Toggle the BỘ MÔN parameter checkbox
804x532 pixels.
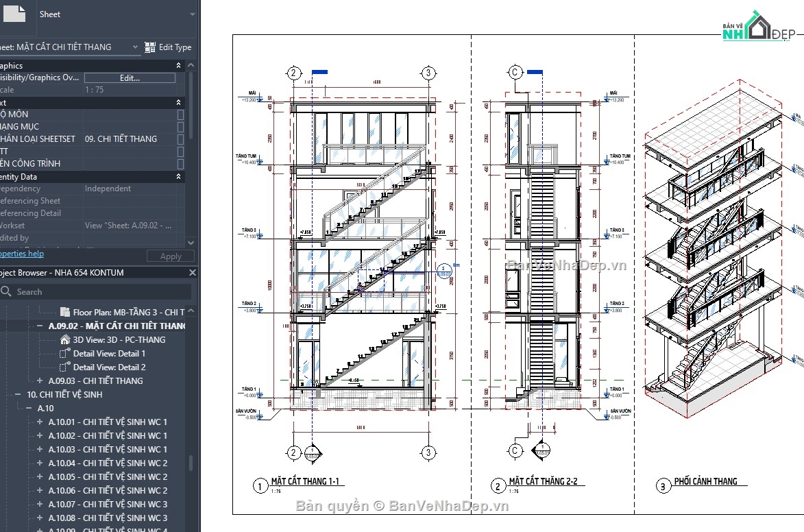(180, 114)
